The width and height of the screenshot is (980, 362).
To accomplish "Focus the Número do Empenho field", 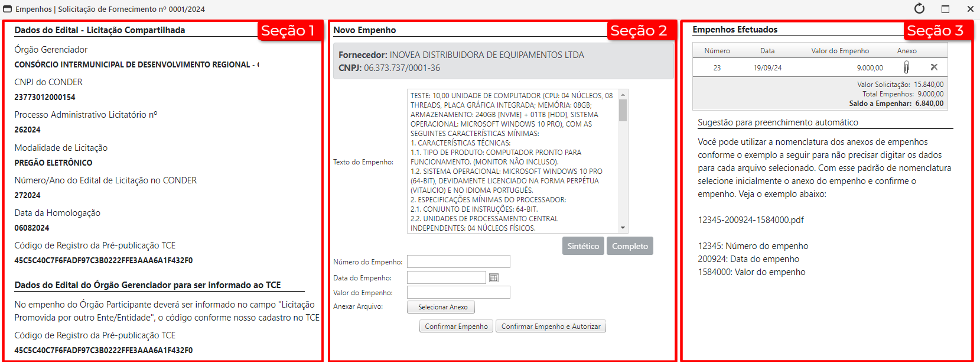I will pyautogui.click(x=458, y=261).
